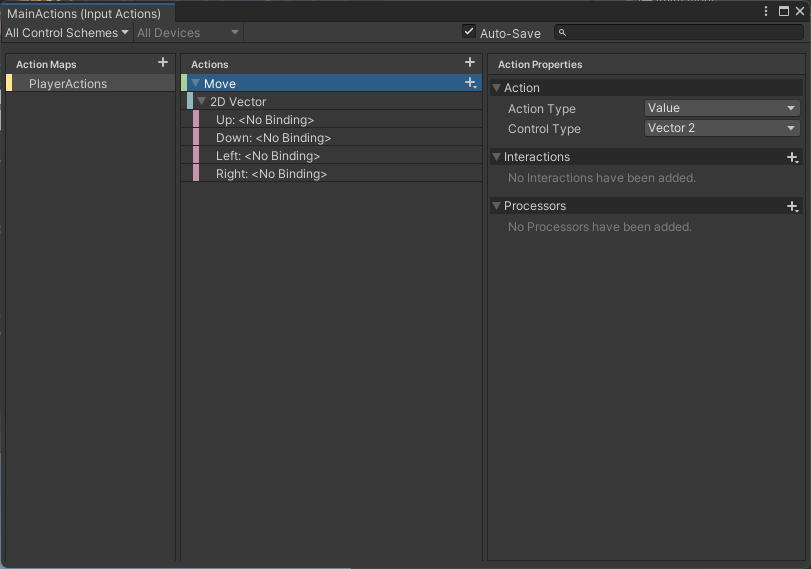
Task: Collapse the Action section foldout
Action: tap(497, 88)
